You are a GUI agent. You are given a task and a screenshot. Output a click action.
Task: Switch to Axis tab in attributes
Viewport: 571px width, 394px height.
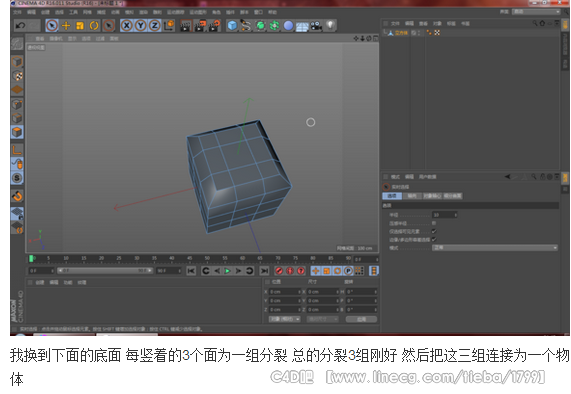coord(412,196)
